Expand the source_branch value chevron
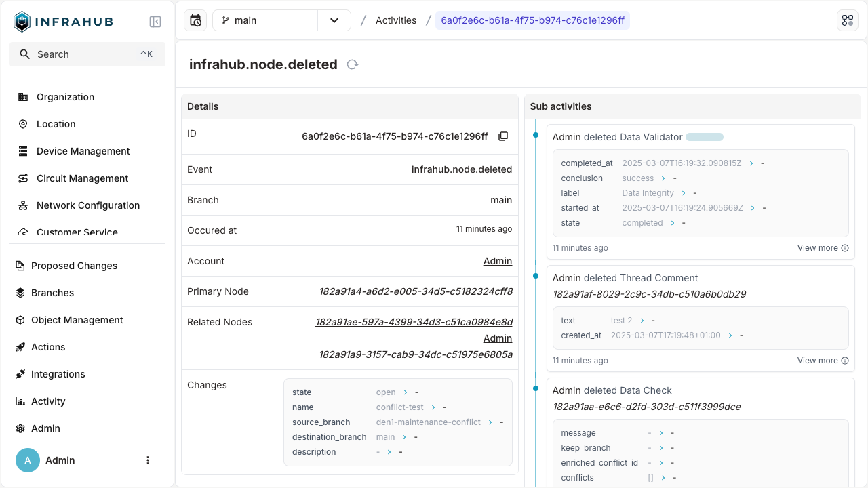This screenshot has width=868, height=488. (490, 422)
